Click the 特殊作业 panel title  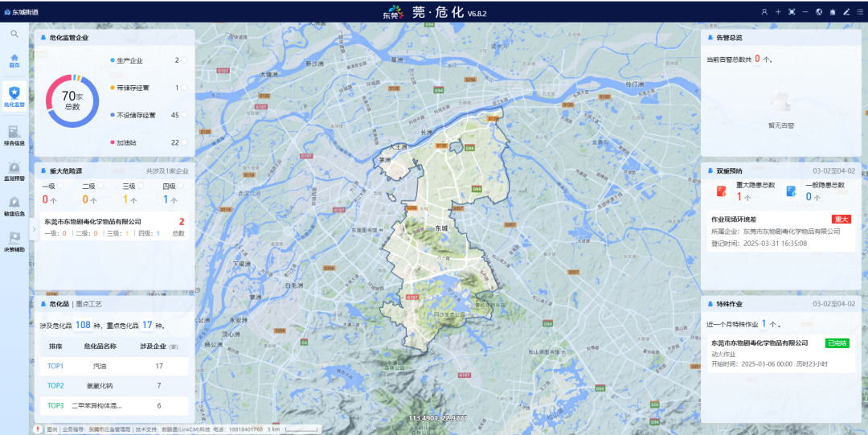click(729, 304)
